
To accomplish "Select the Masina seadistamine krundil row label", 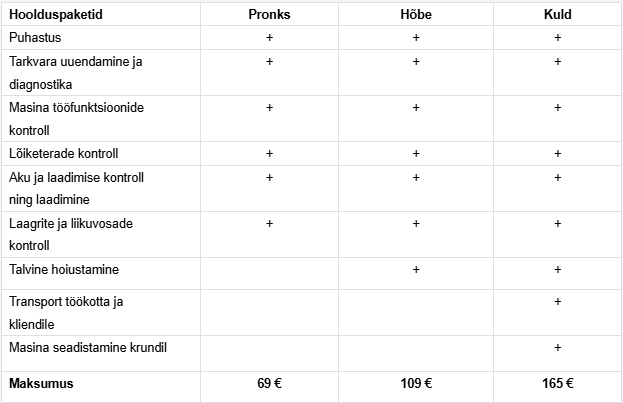I will point(87,347).
